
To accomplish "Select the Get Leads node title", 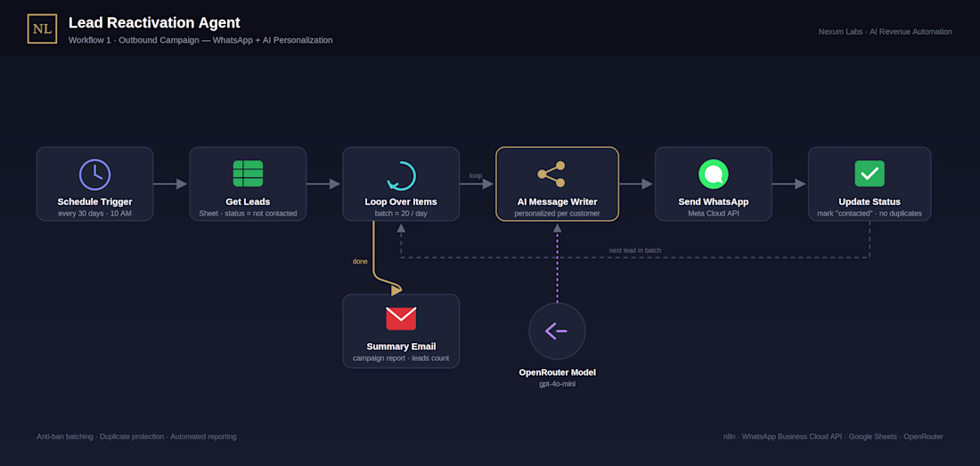I will [x=248, y=201].
